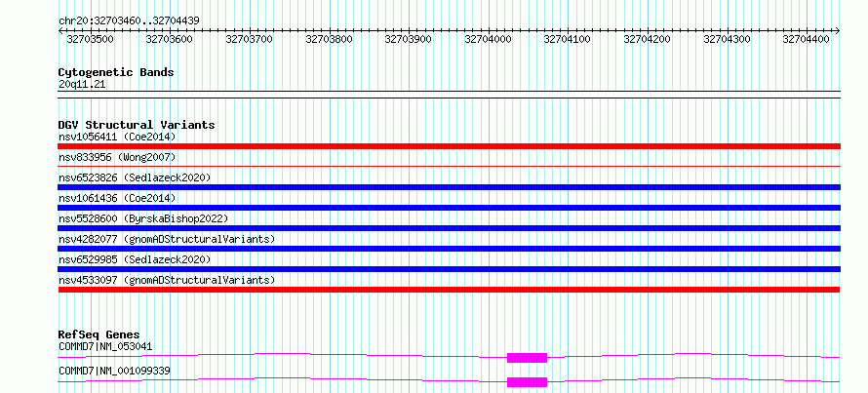
Task: Click the nsv1056411 (Coe2014) variant label
Action: [117, 137]
